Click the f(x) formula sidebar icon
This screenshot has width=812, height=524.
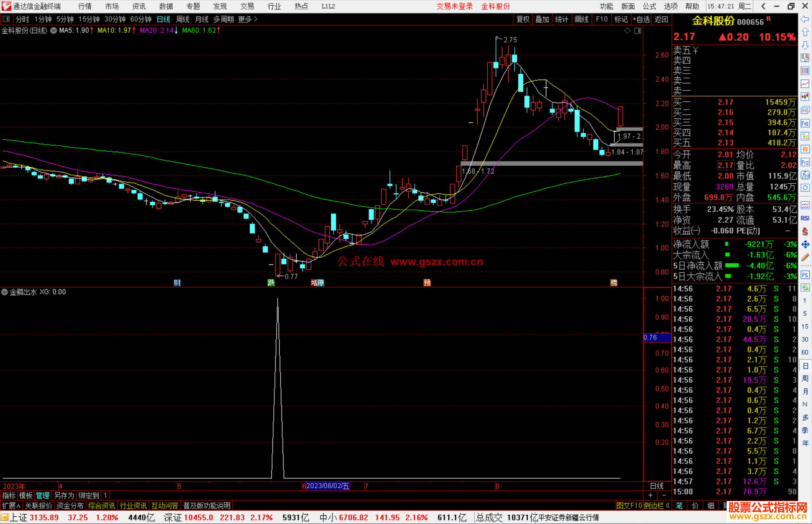805,175
